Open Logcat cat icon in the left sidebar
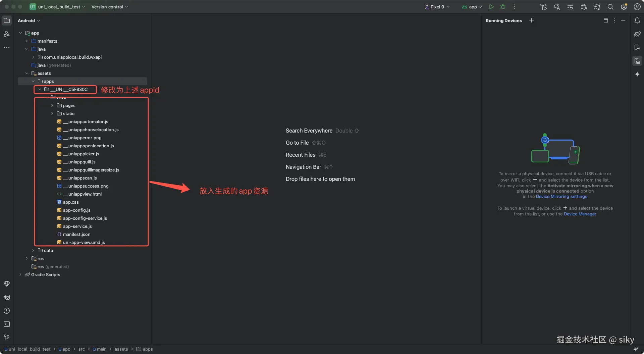 [7, 297]
